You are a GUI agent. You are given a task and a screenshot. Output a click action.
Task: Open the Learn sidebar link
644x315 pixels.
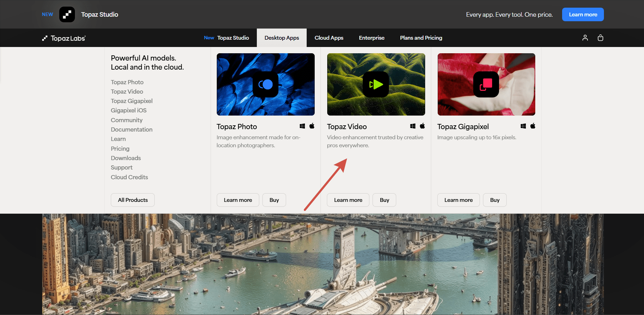(x=118, y=139)
